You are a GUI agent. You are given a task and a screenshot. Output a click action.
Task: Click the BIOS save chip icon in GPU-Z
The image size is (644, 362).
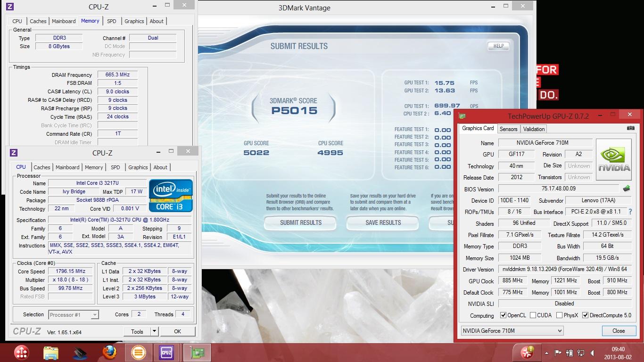click(627, 189)
